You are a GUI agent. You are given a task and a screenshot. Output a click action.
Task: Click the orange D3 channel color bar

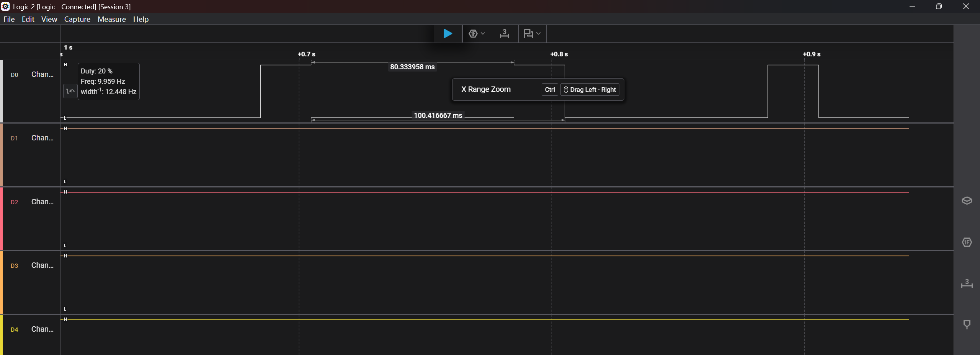pyautogui.click(x=2, y=282)
